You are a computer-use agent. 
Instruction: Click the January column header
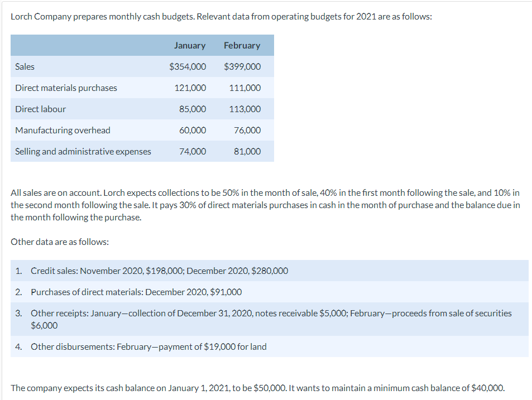tap(190, 45)
